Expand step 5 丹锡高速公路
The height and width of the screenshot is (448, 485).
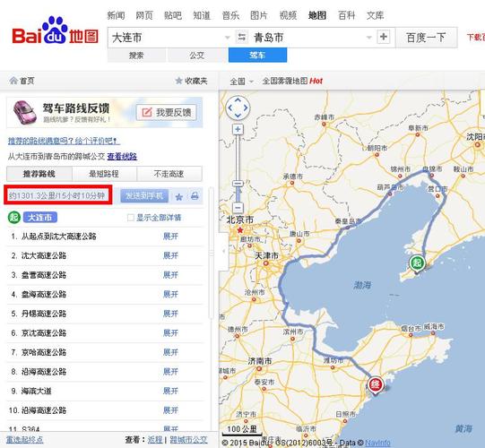[170, 314]
